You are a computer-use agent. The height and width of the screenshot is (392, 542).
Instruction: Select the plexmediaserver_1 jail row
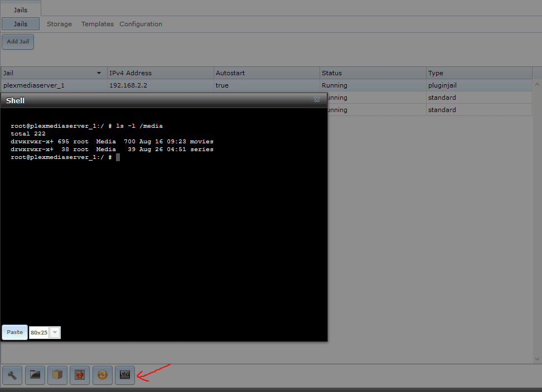pos(267,85)
